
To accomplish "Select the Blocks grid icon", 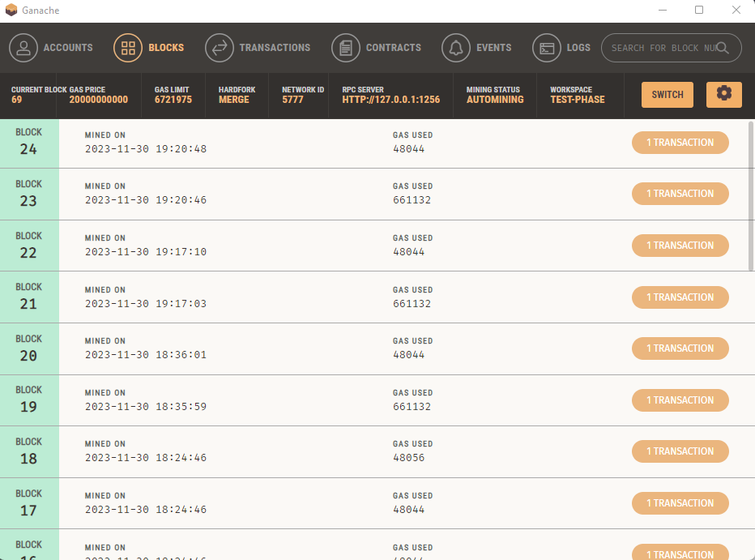I will tap(128, 48).
